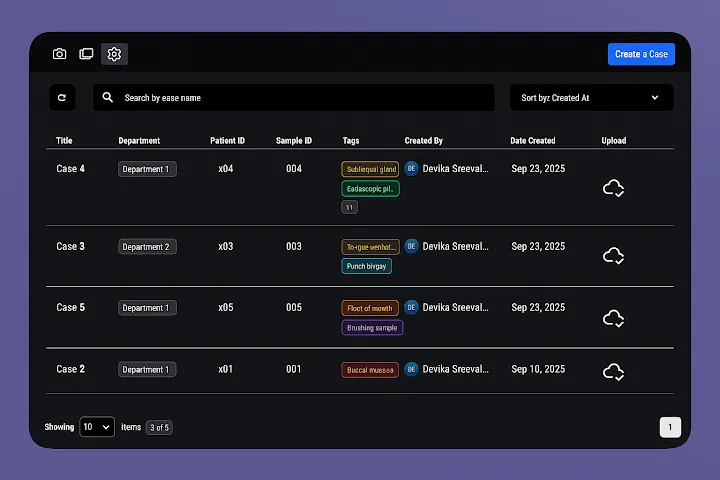The height and width of the screenshot is (480, 720).
Task: Click Sep 23, 2025 date for Case 4
Action: (x=538, y=169)
